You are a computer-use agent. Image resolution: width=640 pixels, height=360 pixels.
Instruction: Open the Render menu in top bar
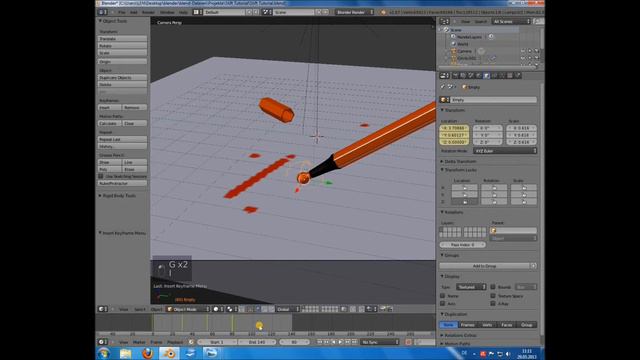click(x=148, y=12)
